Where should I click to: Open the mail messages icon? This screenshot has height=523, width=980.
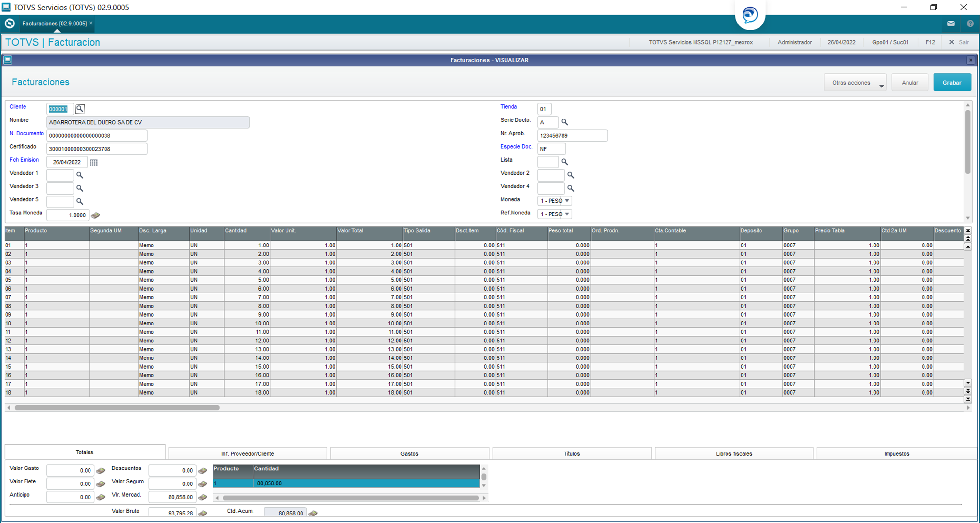(951, 24)
